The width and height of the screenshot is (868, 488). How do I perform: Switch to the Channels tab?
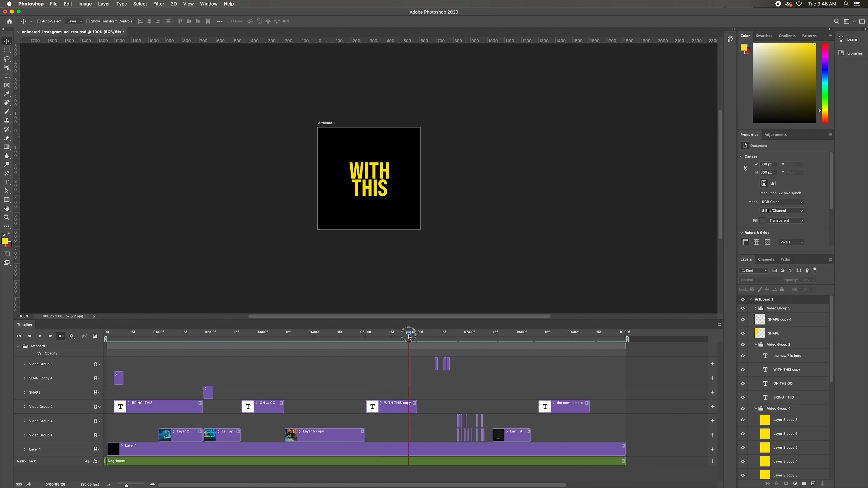tap(766, 259)
